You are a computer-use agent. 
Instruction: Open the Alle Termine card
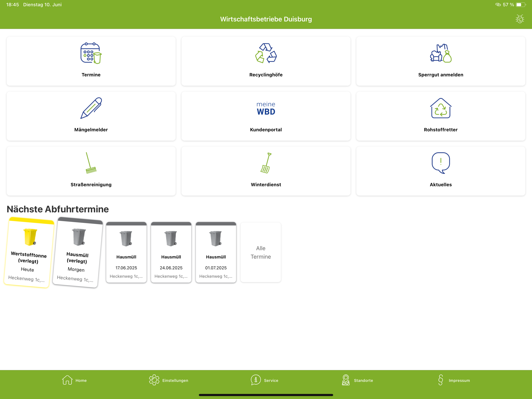(x=261, y=252)
